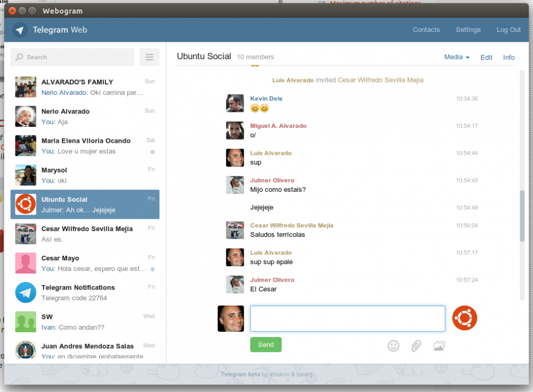Open ALVARADO'S FAMILY conversation
The width and height of the screenshot is (533, 392).
click(85, 87)
